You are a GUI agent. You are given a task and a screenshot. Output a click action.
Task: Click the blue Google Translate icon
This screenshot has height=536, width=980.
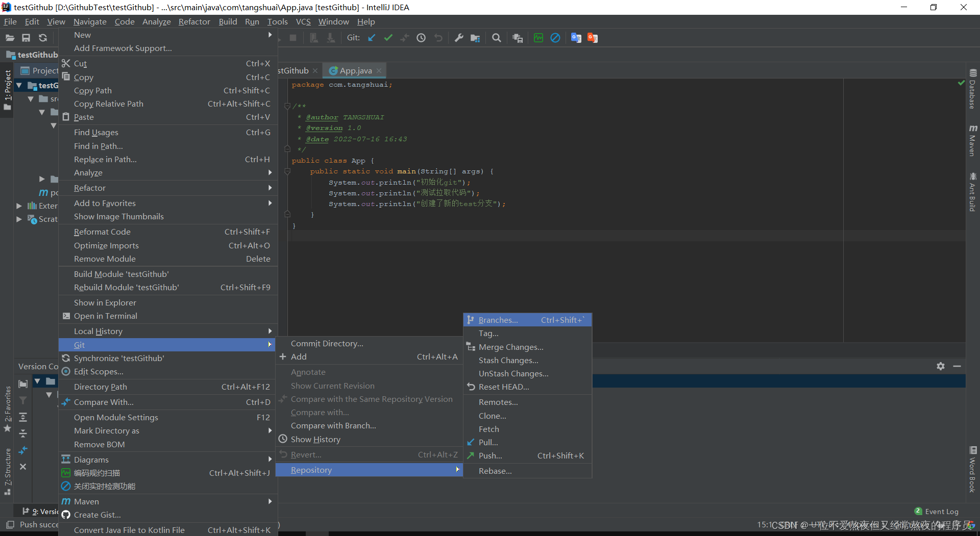tap(576, 38)
